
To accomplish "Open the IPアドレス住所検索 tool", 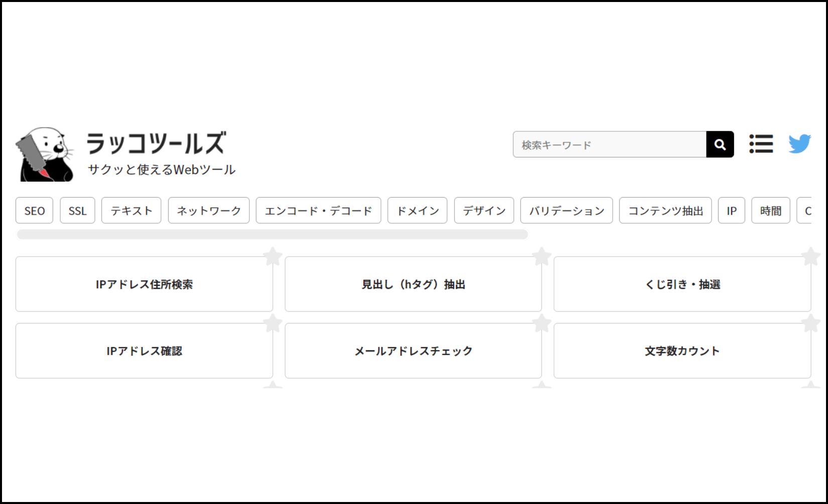I will tap(144, 284).
